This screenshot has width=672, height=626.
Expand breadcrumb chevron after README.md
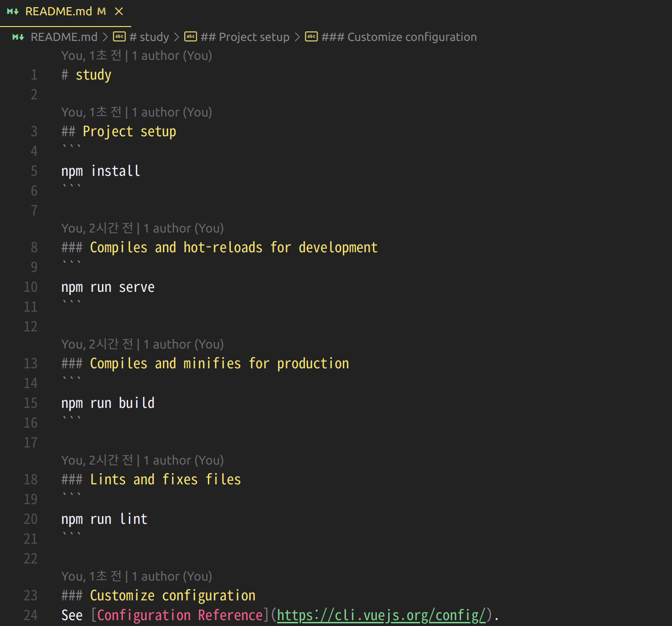[105, 37]
